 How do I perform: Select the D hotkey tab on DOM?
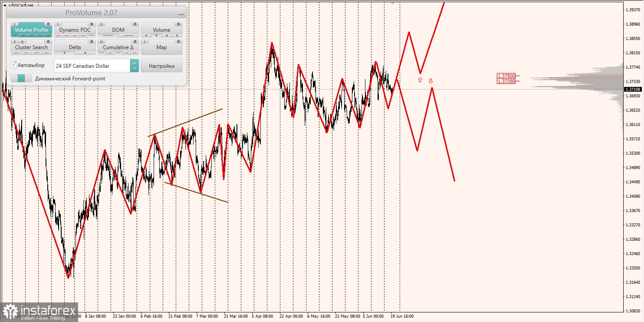pyautogui.click(x=101, y=24)
